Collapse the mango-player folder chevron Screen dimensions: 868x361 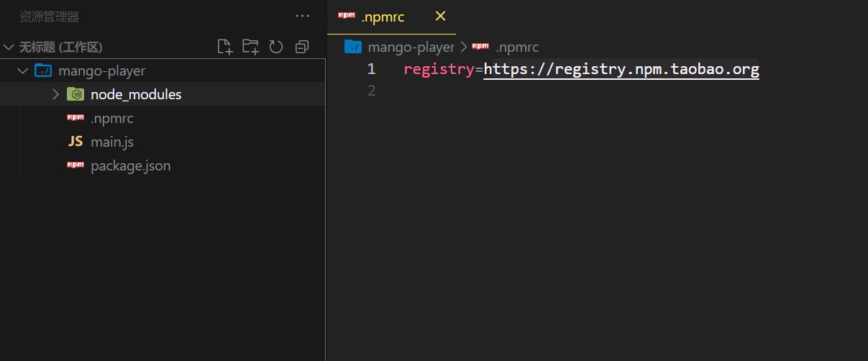[22, 70]
